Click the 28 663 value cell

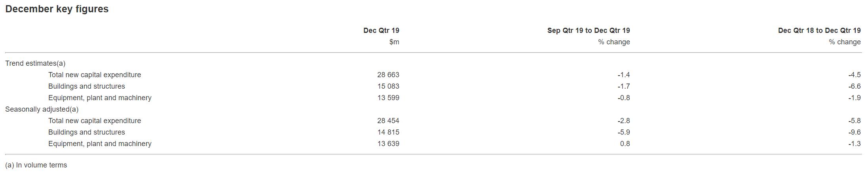tap(388, 75)
